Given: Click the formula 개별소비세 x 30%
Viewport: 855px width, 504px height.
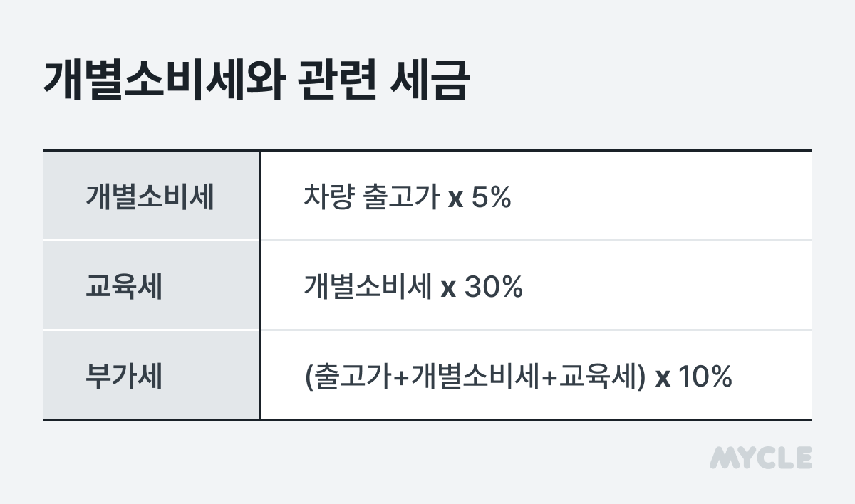Looking at the screenshot, I should pyautogui.click(x=413, y=287).
